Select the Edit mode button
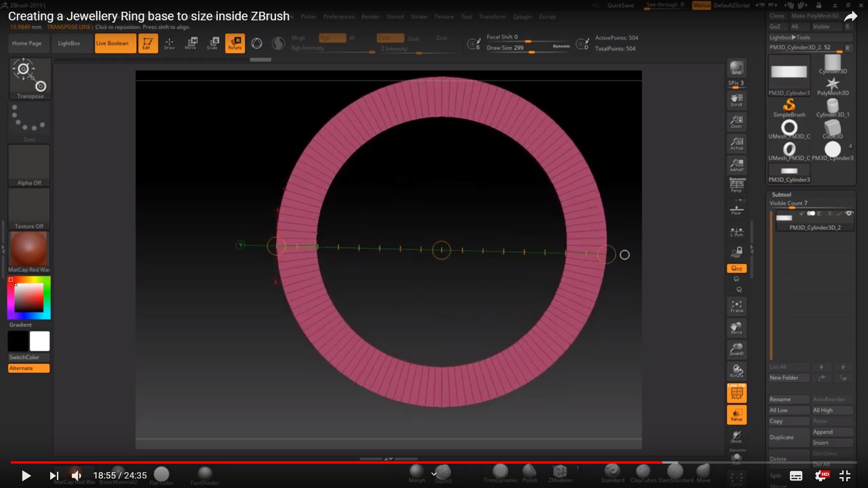 148,43
